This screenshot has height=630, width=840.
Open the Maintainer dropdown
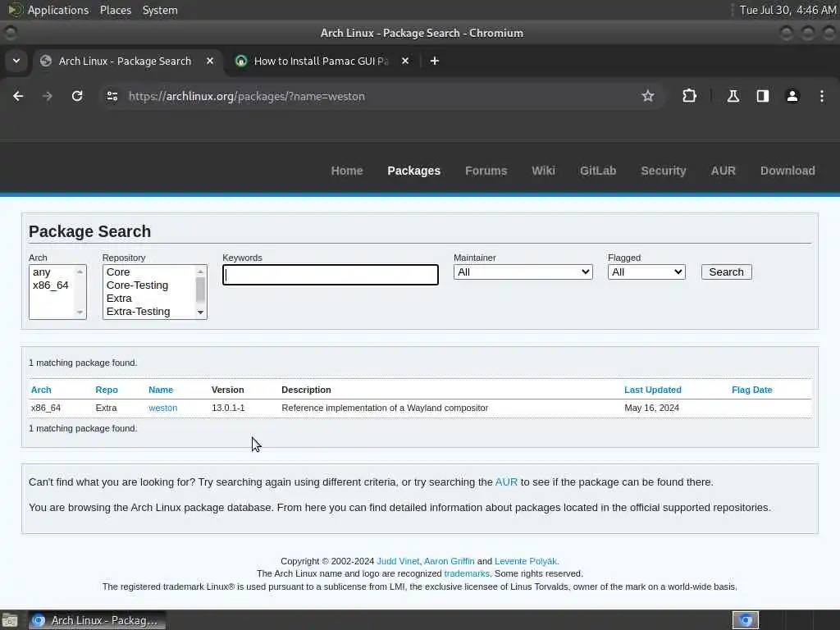coord(523,272)
